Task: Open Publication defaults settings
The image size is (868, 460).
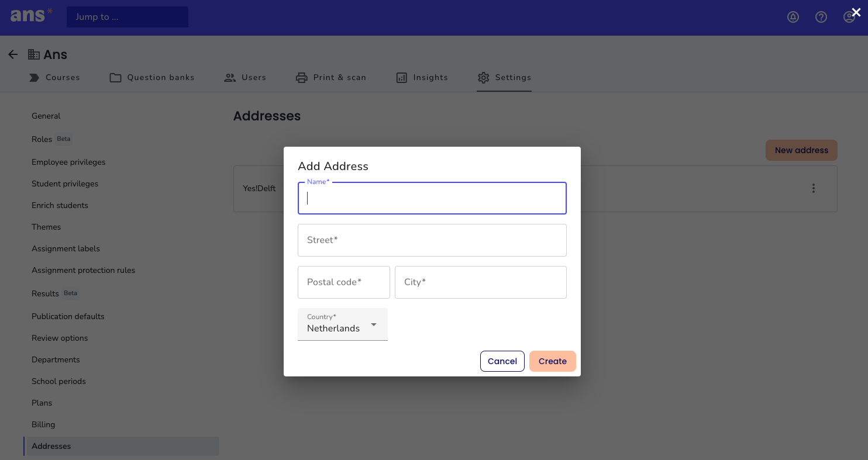Action: pyautogui.click(x=68, y=316)
